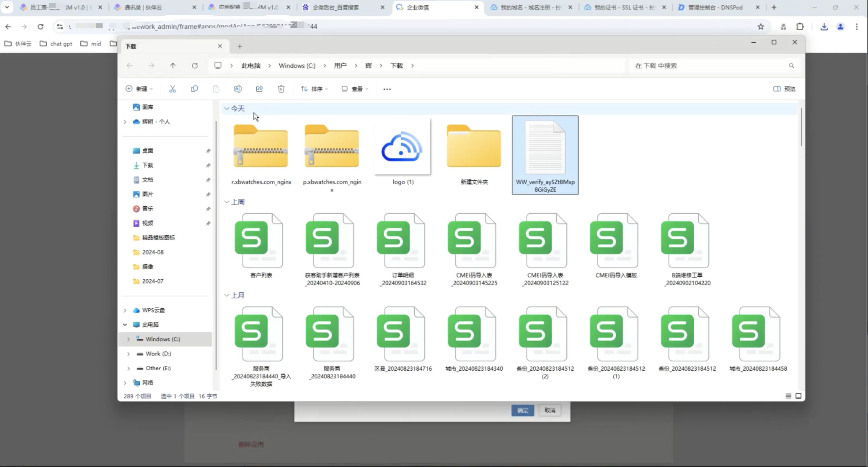The image size is (868, 467).
Task: Open the 排序 sort dropdown
Action: click(x=314, y=89)
